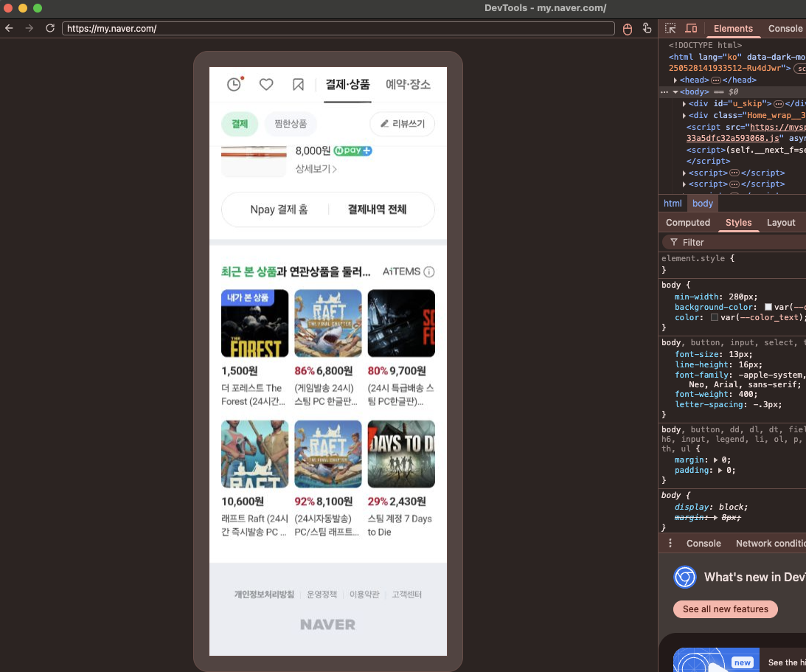
Task: Go forward with the forward arrow
Action: [x=29, y=28]
